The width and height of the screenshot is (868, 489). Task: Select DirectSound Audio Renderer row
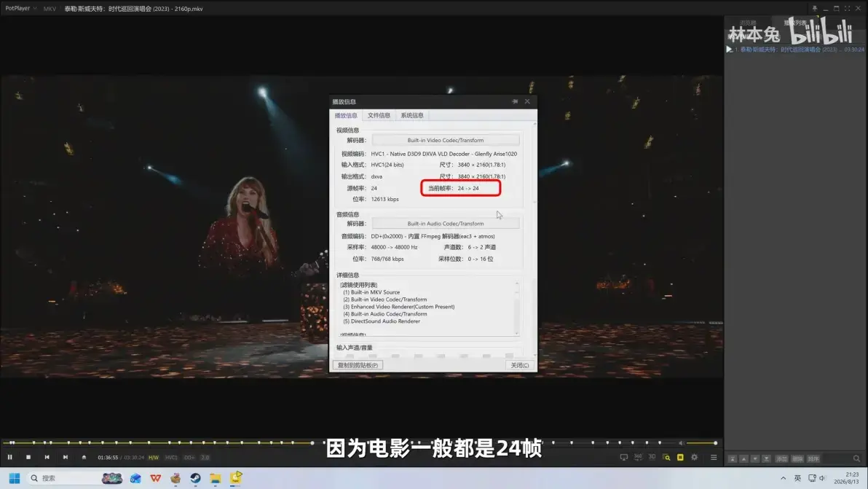(x=382, y=321)
